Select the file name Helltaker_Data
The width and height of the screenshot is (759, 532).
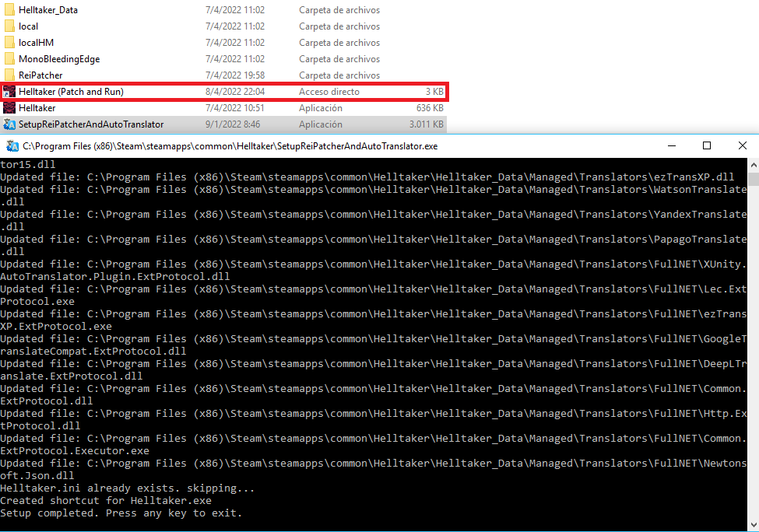click(48, 10)
